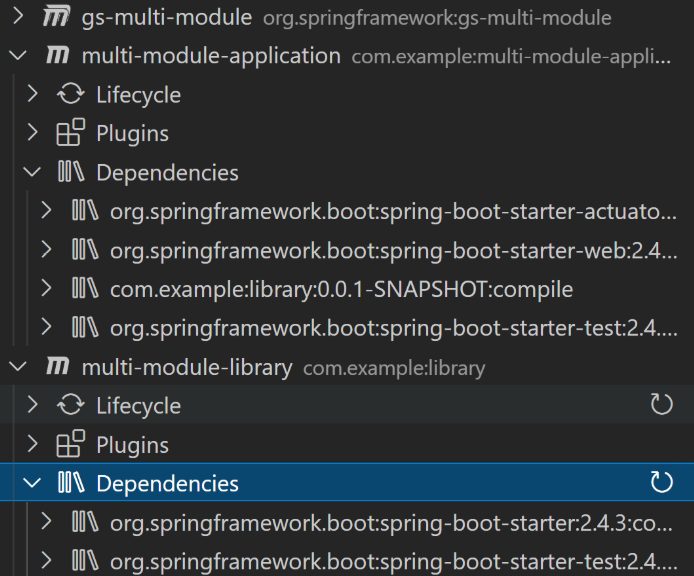Select org.springframework.boot:spring-boot-starter:2.4.3:co... row text
The height and width of the screenshot is (576, 694).
(x=391, y=523)
